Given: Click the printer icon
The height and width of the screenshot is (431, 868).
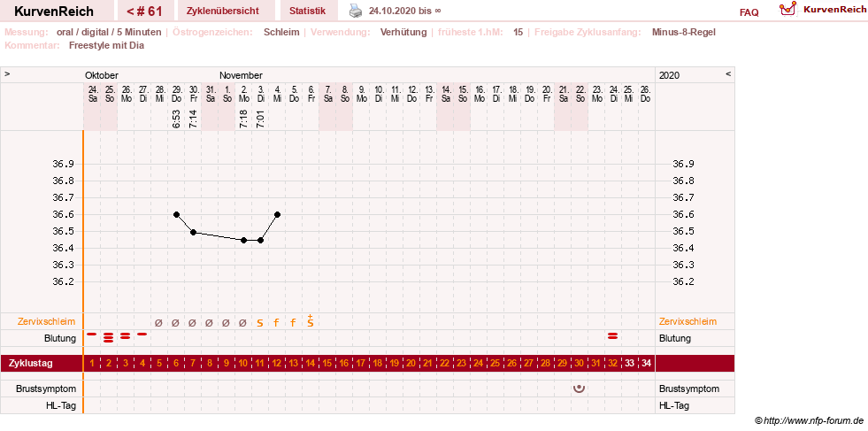Looking at the screenshot, I should coord(356,11).
